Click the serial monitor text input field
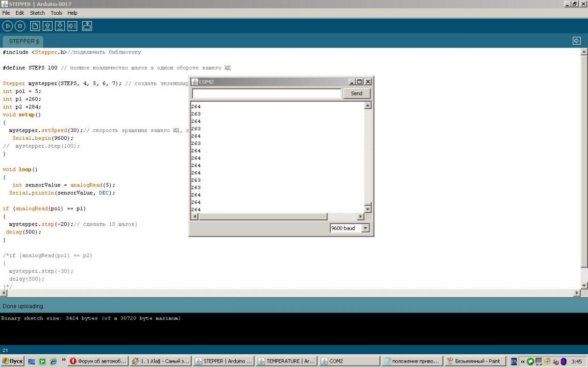 click(266, 93)
